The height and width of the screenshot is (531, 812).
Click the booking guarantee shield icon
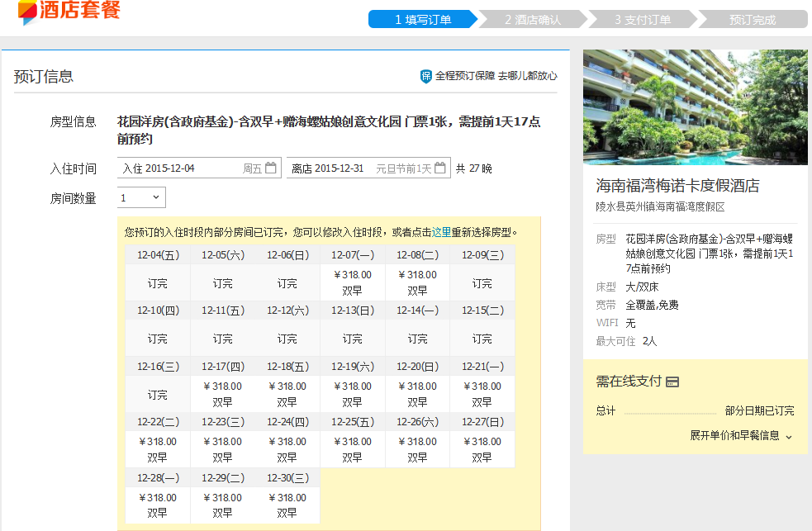[426, 76]
